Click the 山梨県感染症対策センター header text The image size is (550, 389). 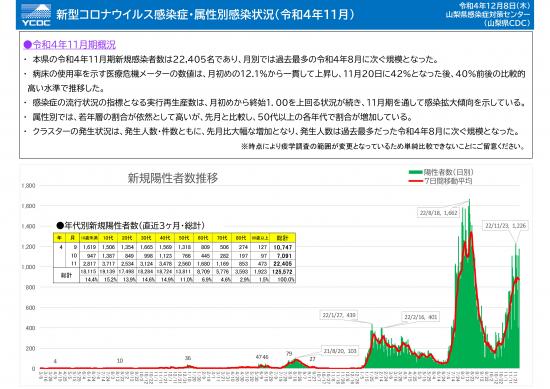tap(488, 14)
